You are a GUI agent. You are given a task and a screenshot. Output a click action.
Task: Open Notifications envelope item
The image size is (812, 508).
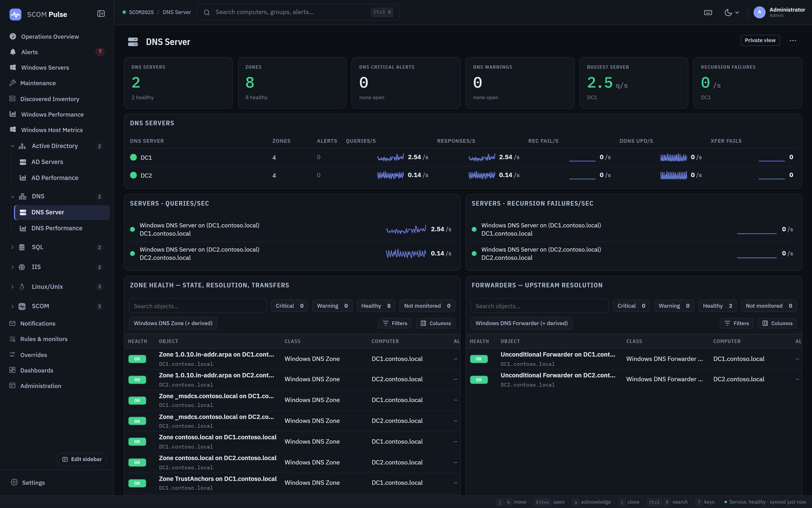coord(38,324)
